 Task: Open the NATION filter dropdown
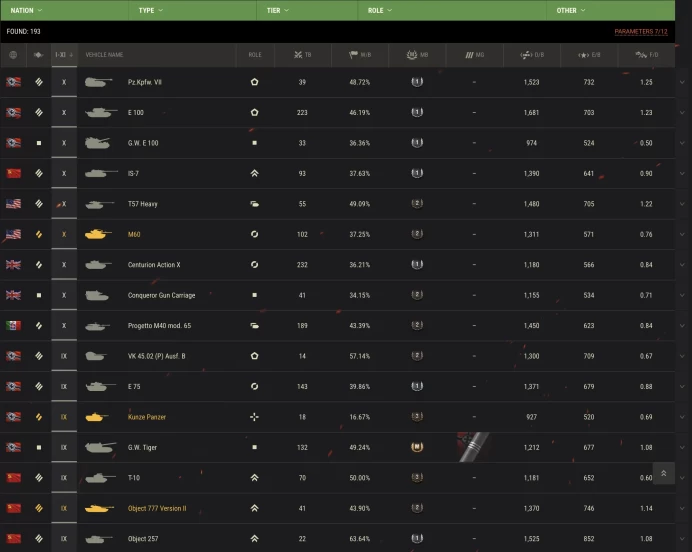click(26, 10)
